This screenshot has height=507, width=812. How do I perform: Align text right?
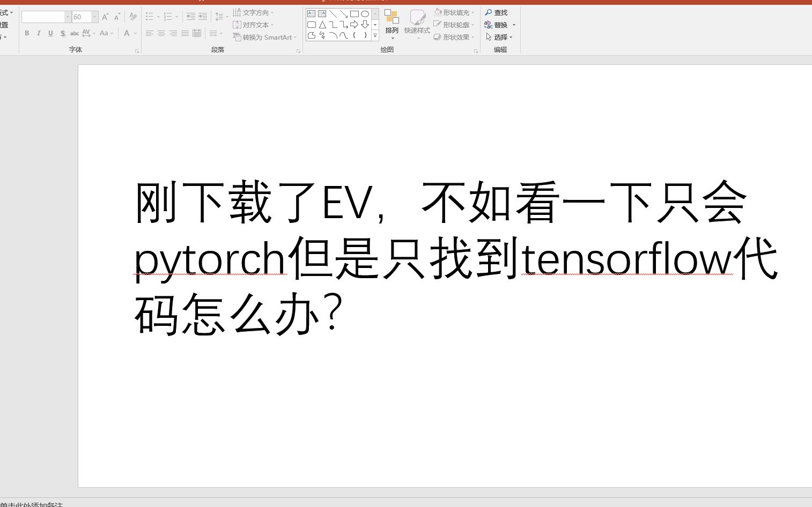tap(173, 33)
